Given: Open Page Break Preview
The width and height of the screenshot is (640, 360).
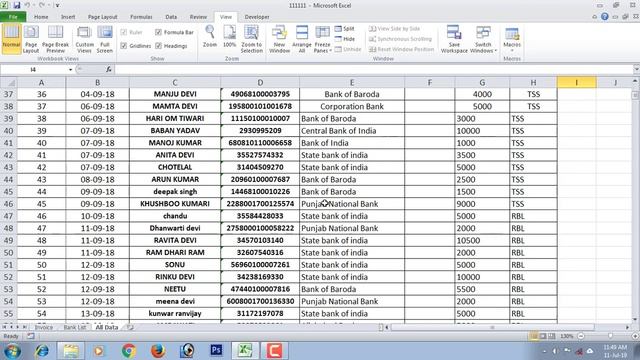Looking at the screenshot, I should coord(55,39).
